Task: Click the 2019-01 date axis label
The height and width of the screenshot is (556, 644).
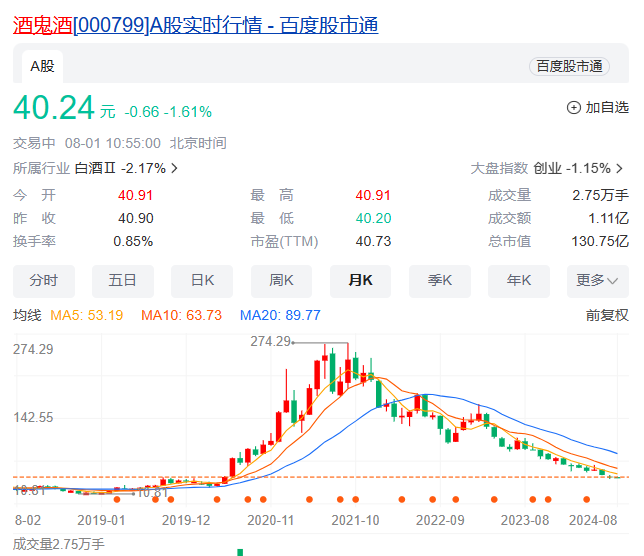Action: tap(101, 520)
